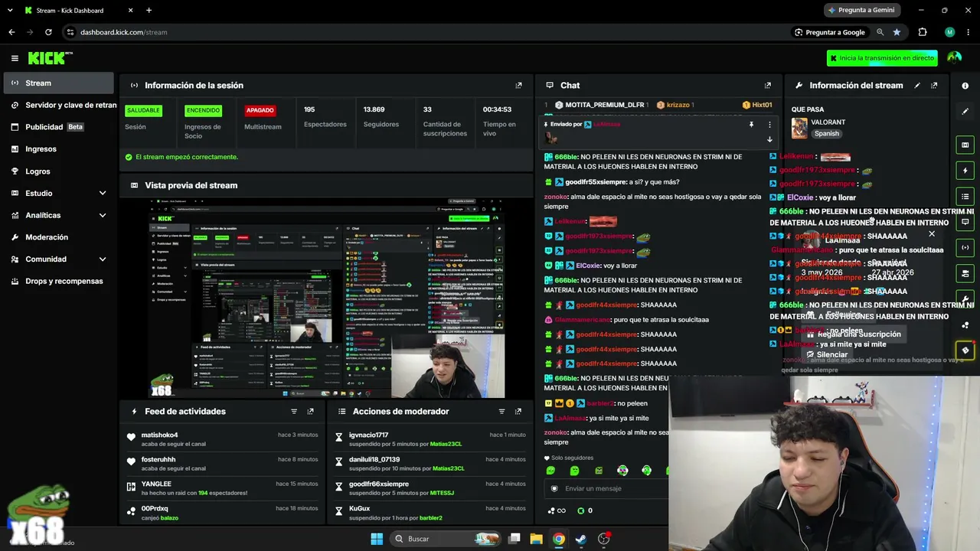Expand the pinned message with the down arrow
Viewport: 980px width, 551px height.
point(769,139)
